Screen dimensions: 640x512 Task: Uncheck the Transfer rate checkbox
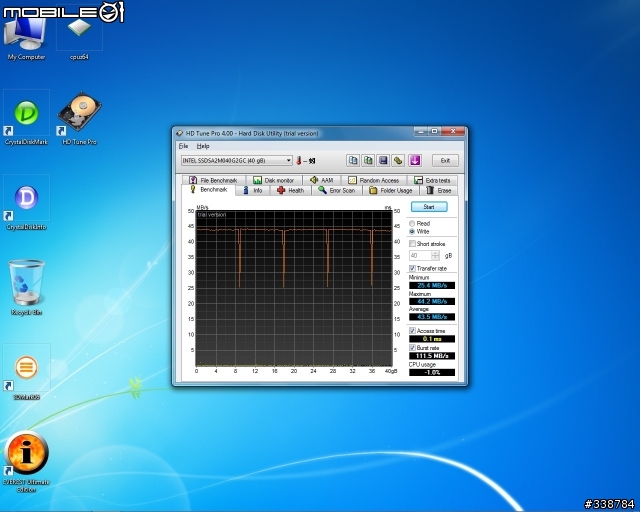pos(412,268)
